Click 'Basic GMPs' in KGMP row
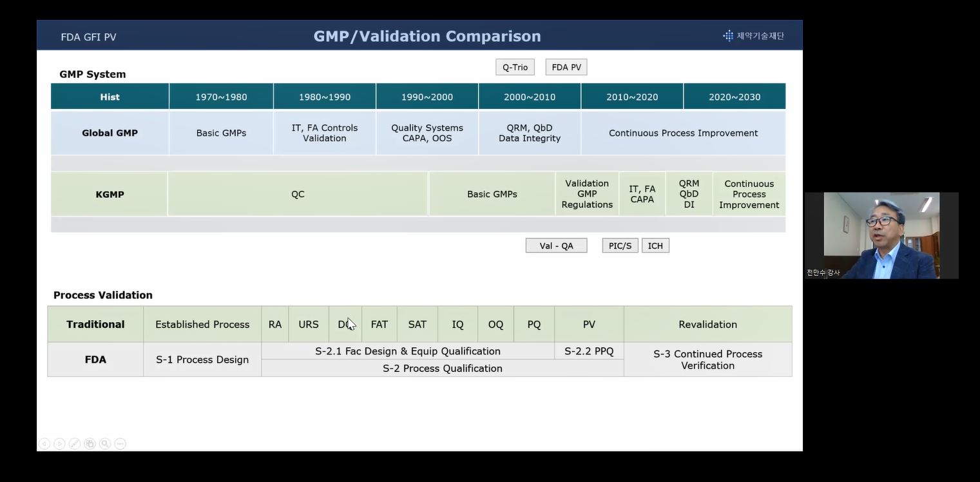Screen dimensions: 980x482 click(x=492, y=194)
